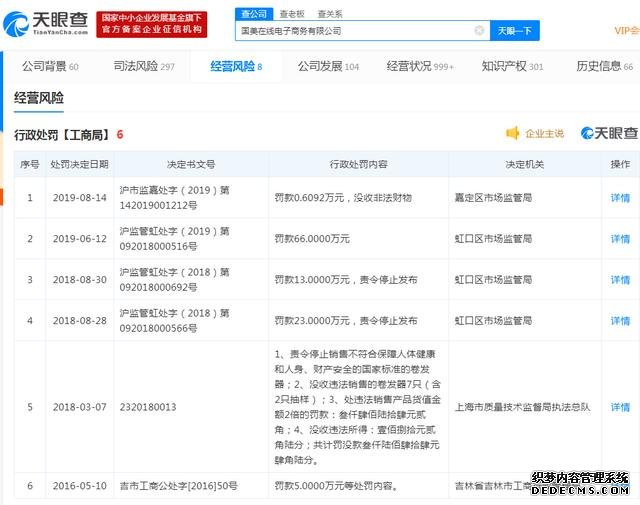Click the 罚款66.0000万元 penalty text
This screenshot has width=640, height=505.
[312, 239]
